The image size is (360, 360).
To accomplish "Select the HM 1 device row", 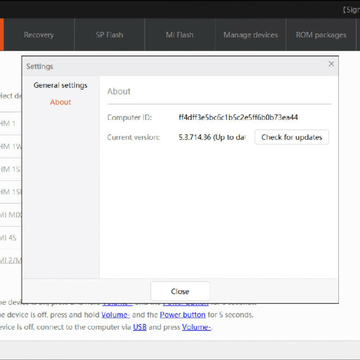I will 10,123.
